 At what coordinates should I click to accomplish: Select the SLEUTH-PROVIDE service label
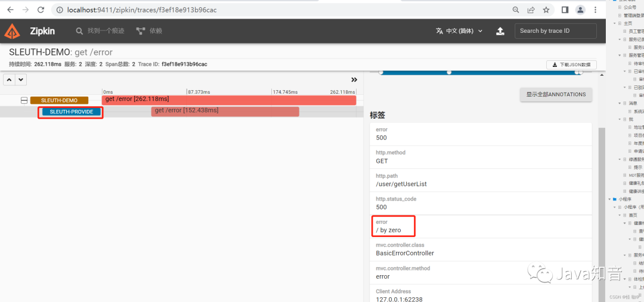[71, 112]
